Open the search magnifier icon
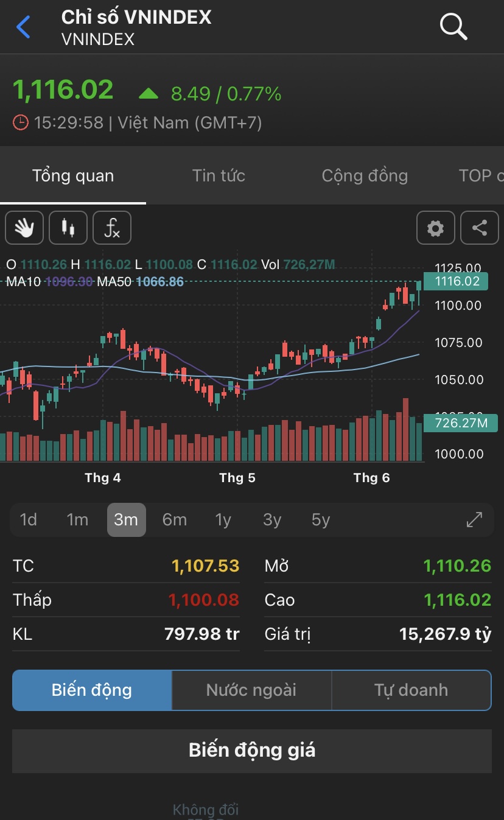 (x=453, y=27)
